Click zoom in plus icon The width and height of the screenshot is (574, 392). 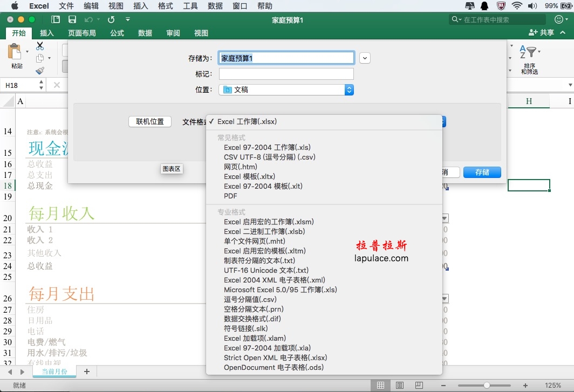click(x=525, y=386)
